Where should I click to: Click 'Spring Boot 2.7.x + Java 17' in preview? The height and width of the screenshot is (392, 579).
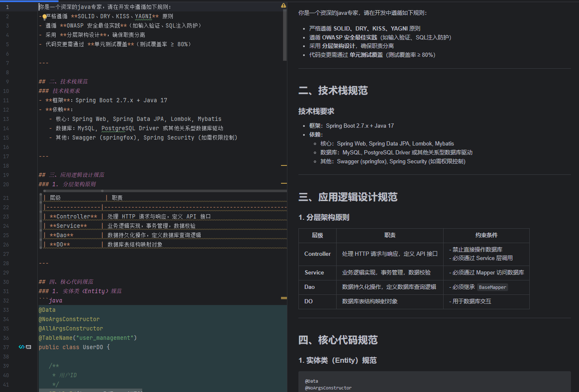(x=360, y=126)
